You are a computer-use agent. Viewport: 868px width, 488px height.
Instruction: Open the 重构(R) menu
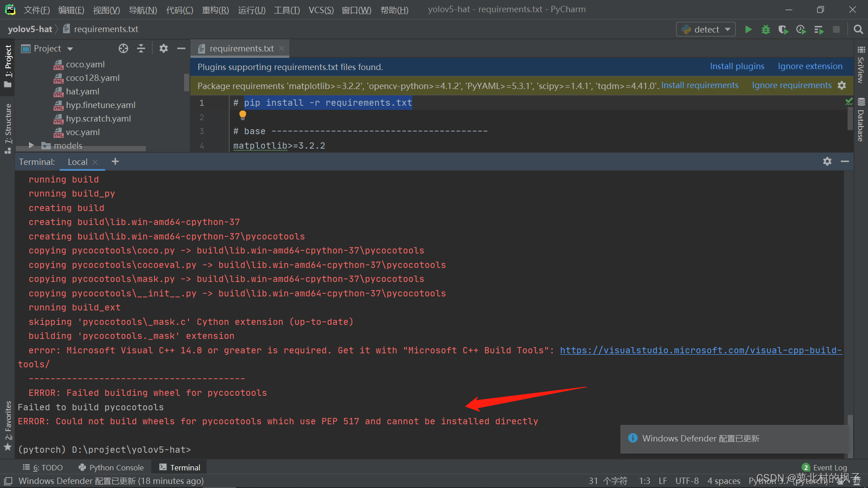point(215,10)
